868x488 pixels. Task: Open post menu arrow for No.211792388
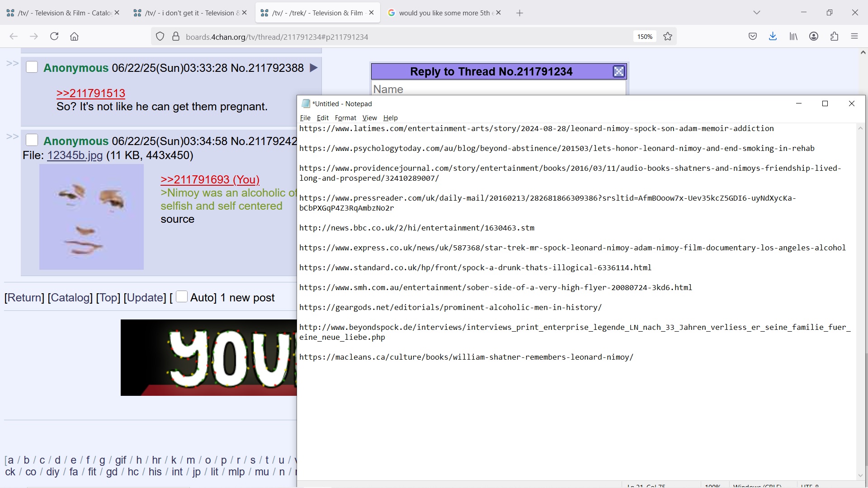(x=314, y=68)
